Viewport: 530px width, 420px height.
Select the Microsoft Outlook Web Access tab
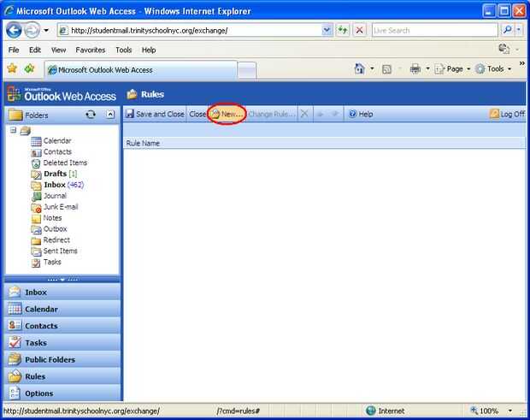[x=140, y=69]
